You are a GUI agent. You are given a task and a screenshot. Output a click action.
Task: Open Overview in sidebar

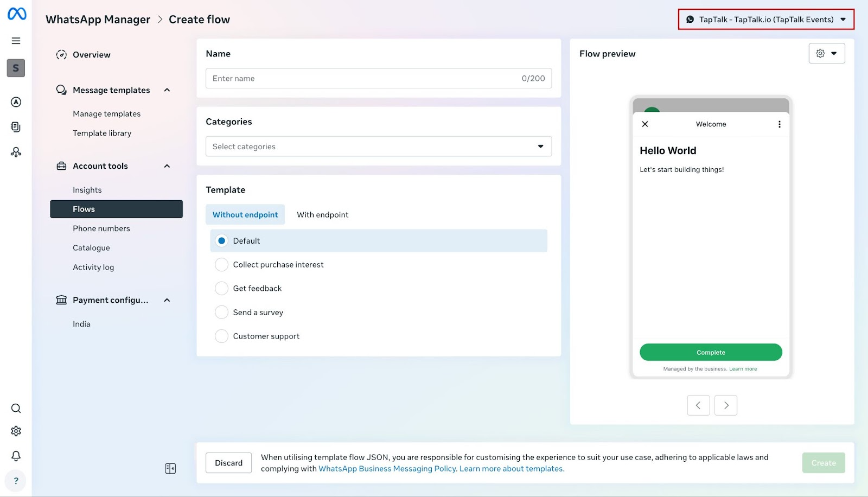pyautogui.click(x=92, y=55)
